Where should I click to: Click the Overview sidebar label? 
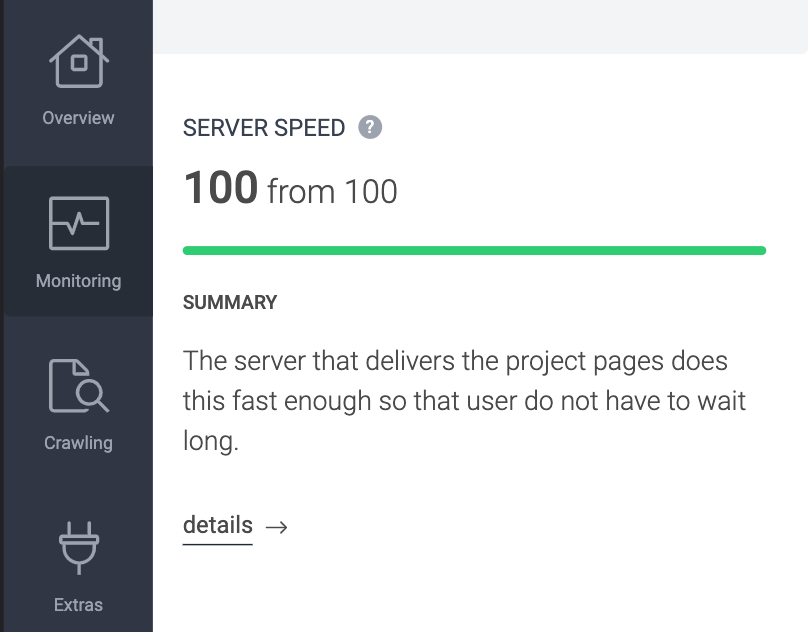tap(78, 118)
